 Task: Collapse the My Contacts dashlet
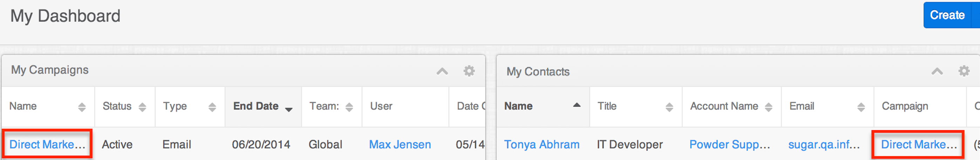pyautogui.click(x=937, y=71)
